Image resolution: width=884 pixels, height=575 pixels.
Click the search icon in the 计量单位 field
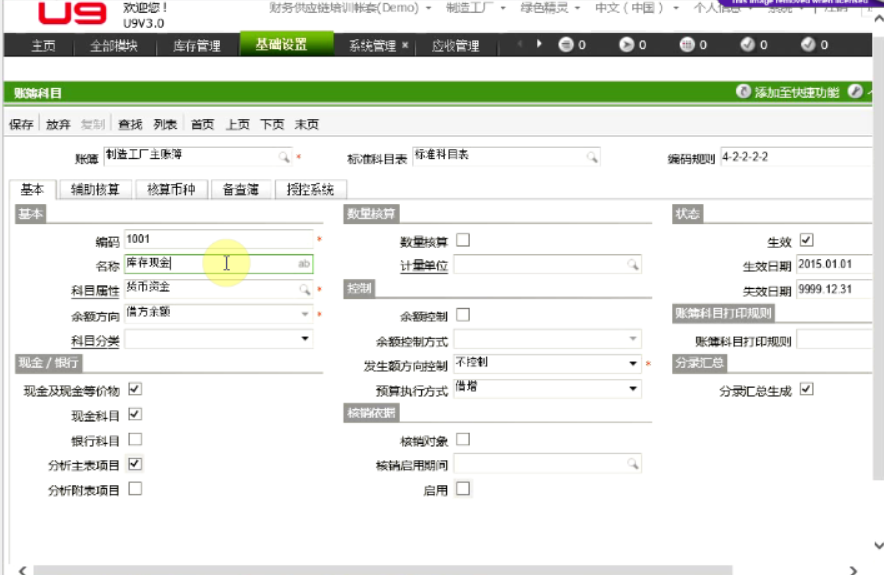pyautogui.click(x=633, y=264)
